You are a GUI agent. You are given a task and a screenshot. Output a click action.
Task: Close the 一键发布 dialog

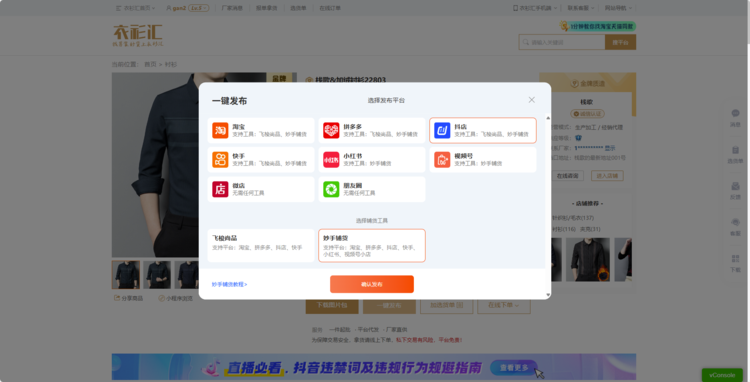coord(531,100)
